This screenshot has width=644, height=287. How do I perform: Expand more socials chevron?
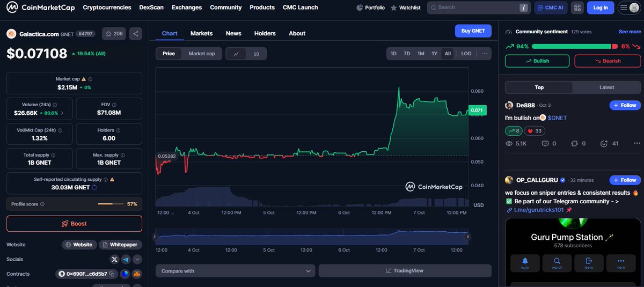point(137,259)
